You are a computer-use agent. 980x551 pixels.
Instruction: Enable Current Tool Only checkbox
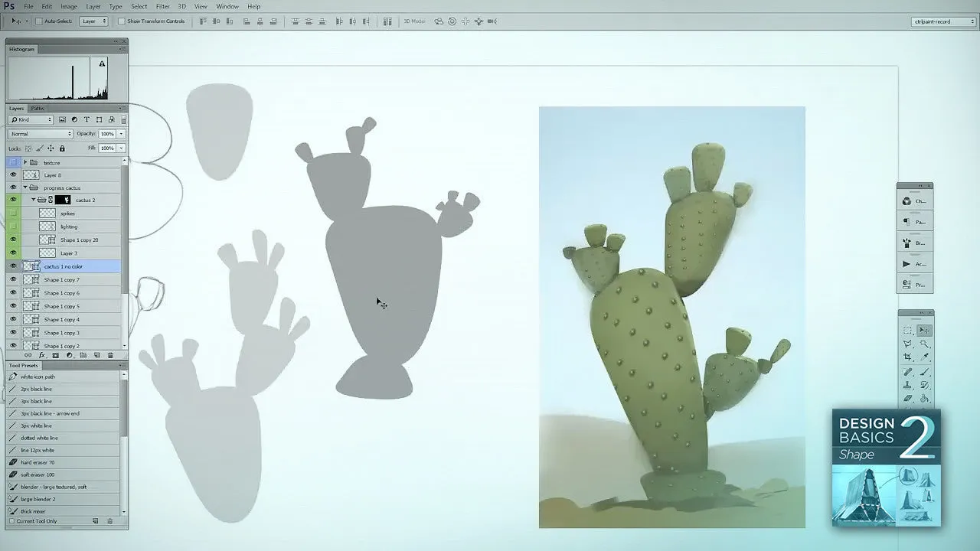[11, 521]
